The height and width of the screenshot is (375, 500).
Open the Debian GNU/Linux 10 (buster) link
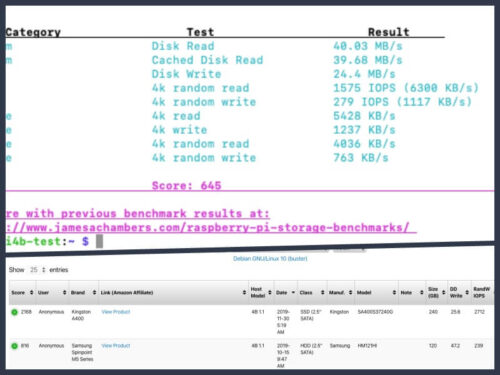click(x=270, y=259)
